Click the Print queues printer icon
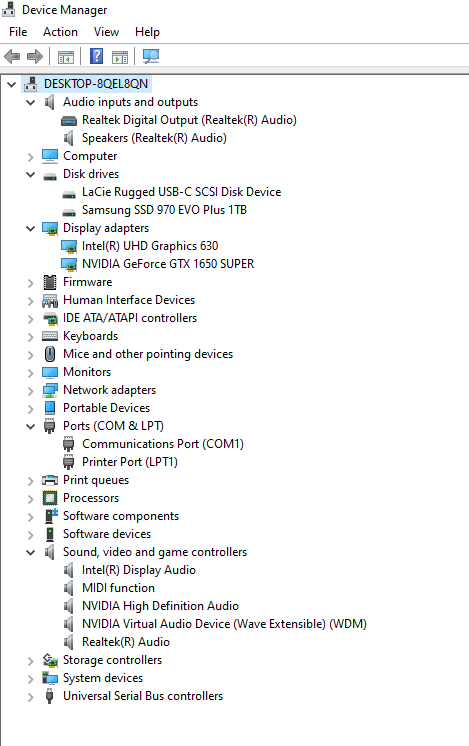The height and width of the screenshot is (746, 469). pos(49,480)
